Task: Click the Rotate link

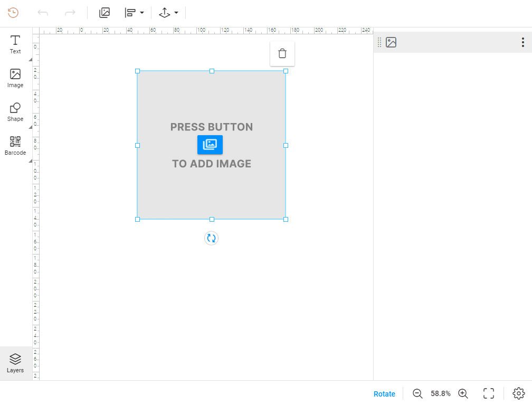Action: point(384,394)
